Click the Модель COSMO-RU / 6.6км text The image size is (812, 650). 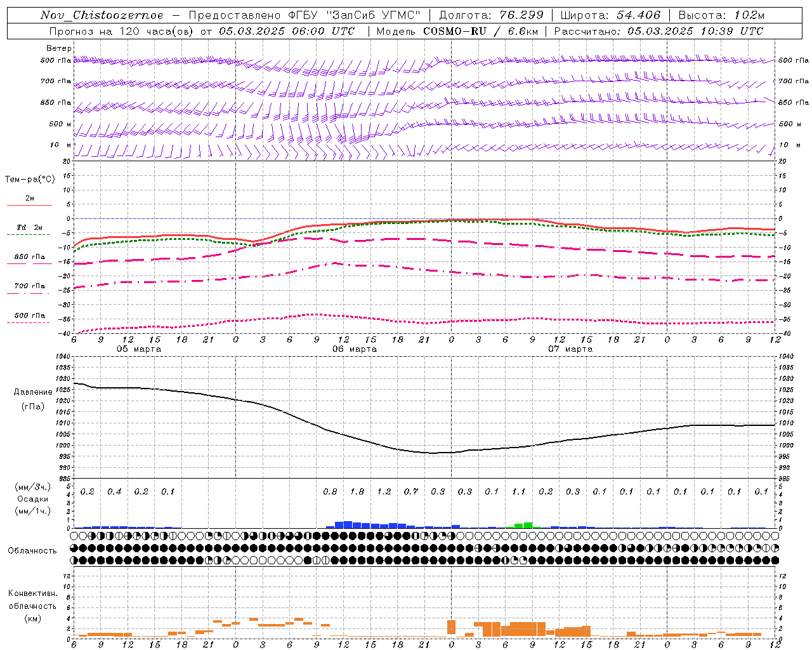click(x=456, y=31)
